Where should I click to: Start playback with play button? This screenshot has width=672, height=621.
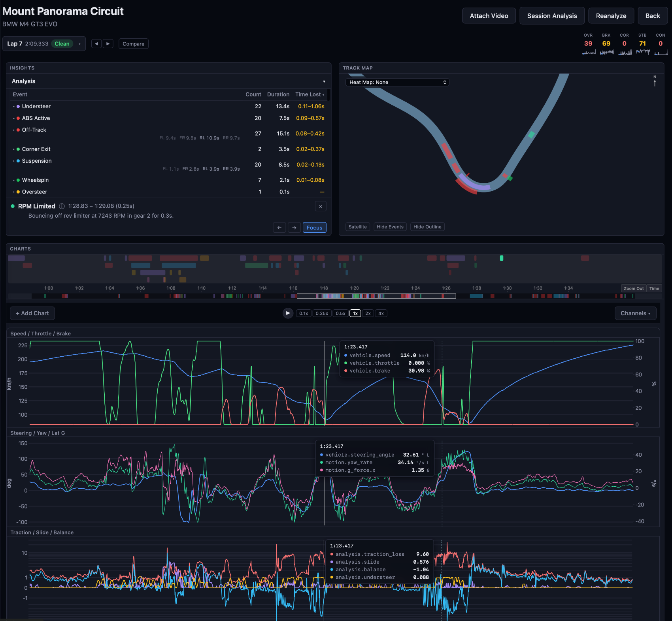click(x=288, y=313)
